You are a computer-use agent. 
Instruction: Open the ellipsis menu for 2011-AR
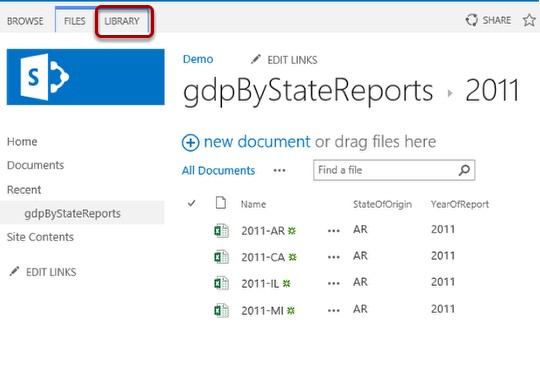point(334,231)
